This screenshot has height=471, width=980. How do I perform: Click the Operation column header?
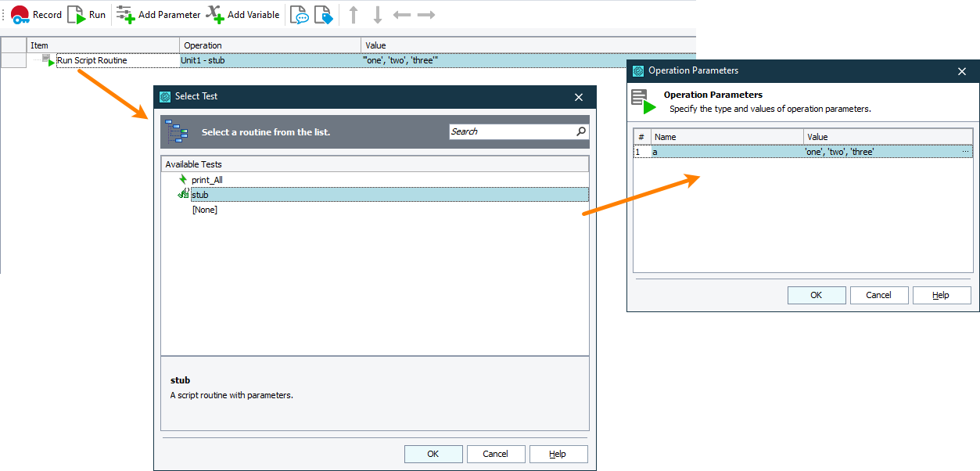[x=271, y=45]
